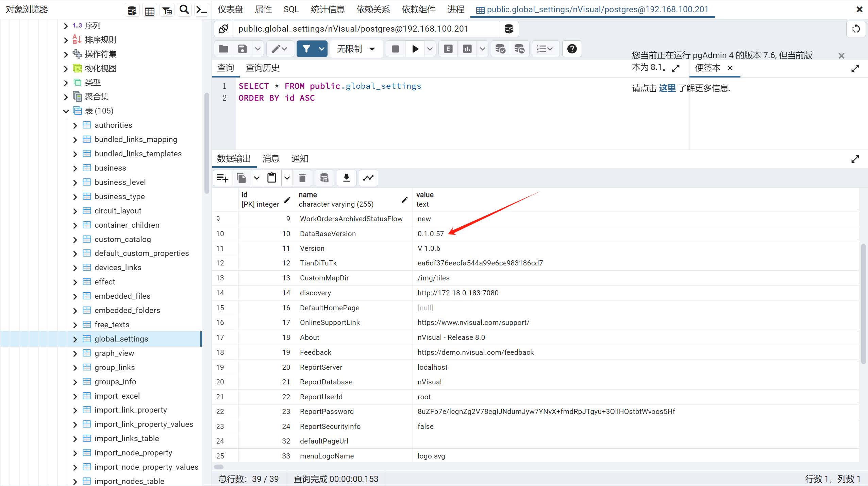Open file with the folder icon

(223, 49)
